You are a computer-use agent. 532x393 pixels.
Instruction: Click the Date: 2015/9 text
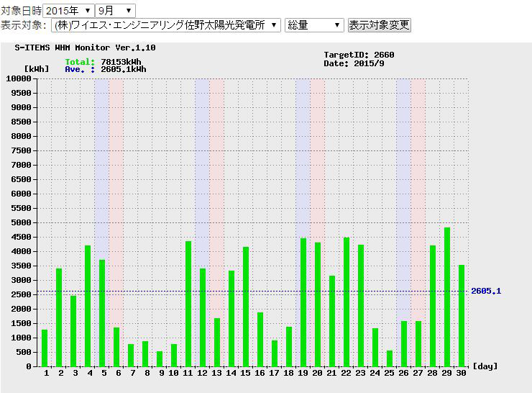coord(354,63)
